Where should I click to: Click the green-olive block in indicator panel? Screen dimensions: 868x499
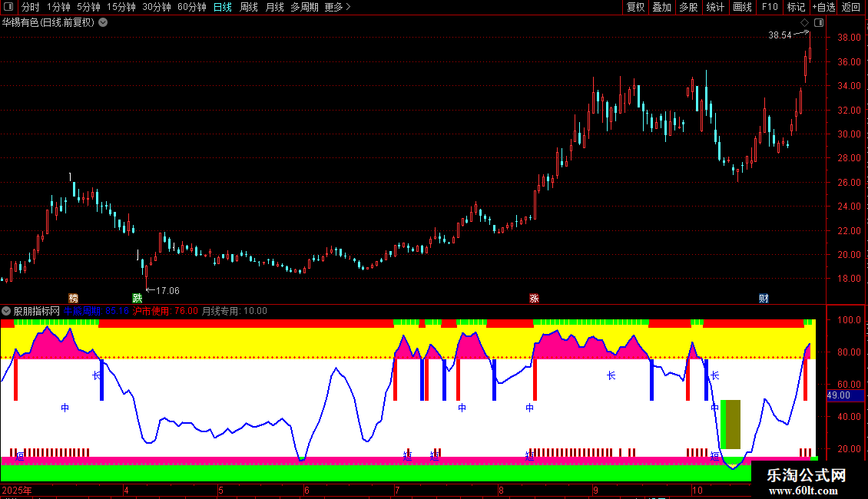tap(731, 425)
